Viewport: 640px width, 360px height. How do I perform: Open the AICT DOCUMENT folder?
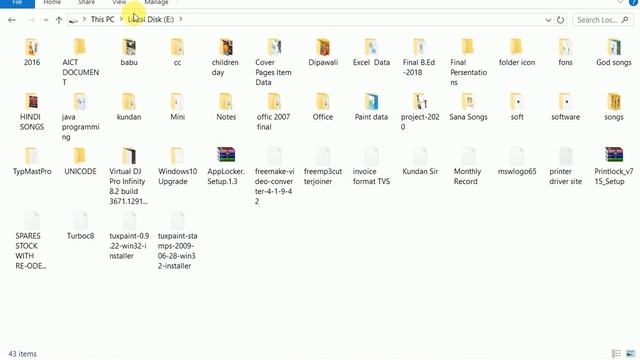80,62
